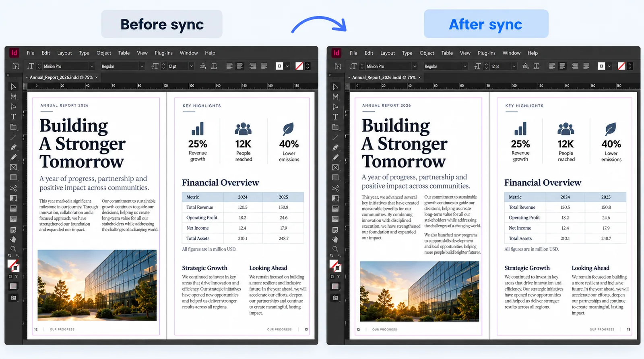Select the Direct Selection tool in the After sync toolbox
Image resolution: width=644 pixels, height=359 pixels.
coord(335,107)
